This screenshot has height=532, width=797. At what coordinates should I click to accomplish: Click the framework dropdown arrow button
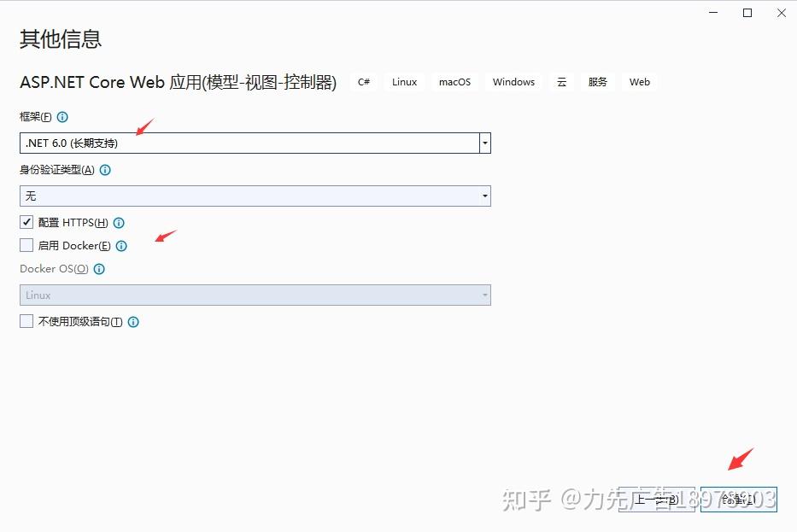click(485, 143)
